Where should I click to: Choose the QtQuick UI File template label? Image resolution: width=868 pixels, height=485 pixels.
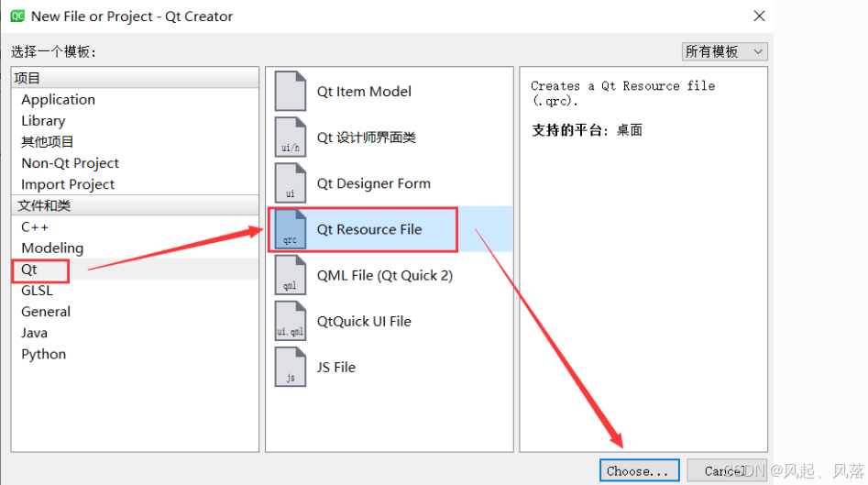[x=364, y=321]
